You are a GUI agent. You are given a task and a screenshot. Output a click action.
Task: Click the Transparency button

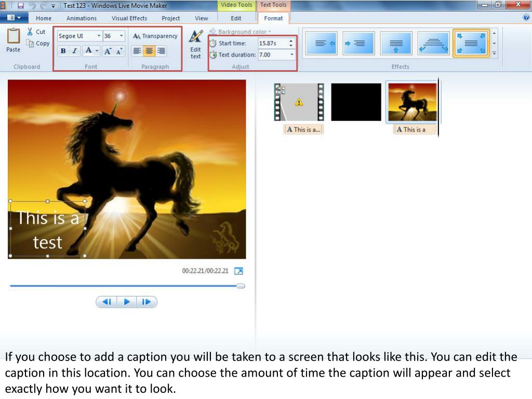coord(155,36)
